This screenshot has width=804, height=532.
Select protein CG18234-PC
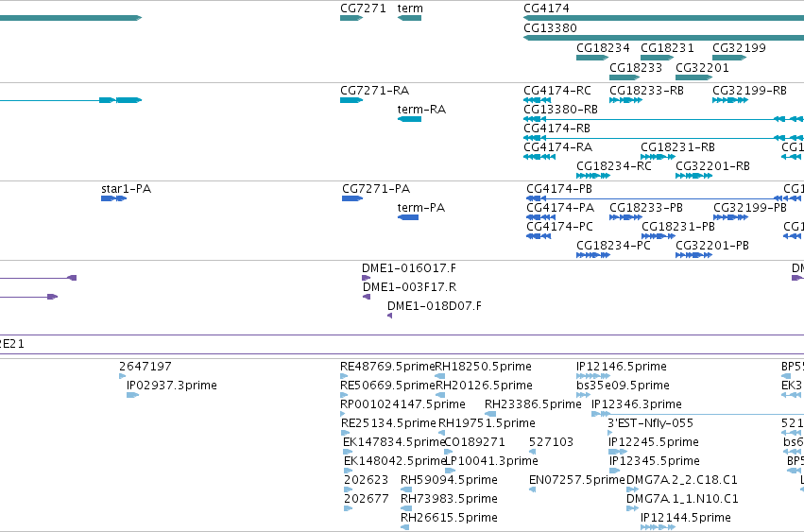[x=593, y=255]
